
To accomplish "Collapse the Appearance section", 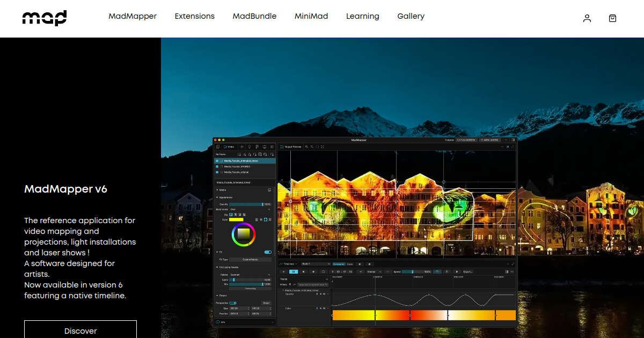I will (217, 197).
